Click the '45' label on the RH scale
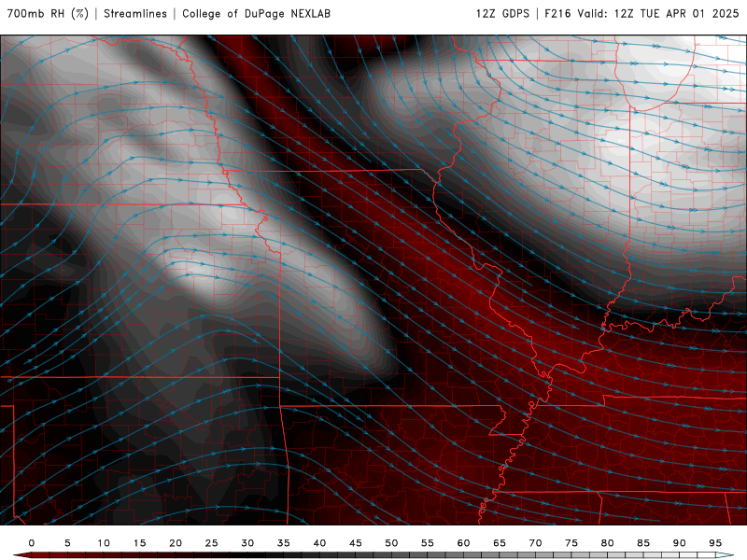This screenshot has height=560, width=747. tap(356, 543)
